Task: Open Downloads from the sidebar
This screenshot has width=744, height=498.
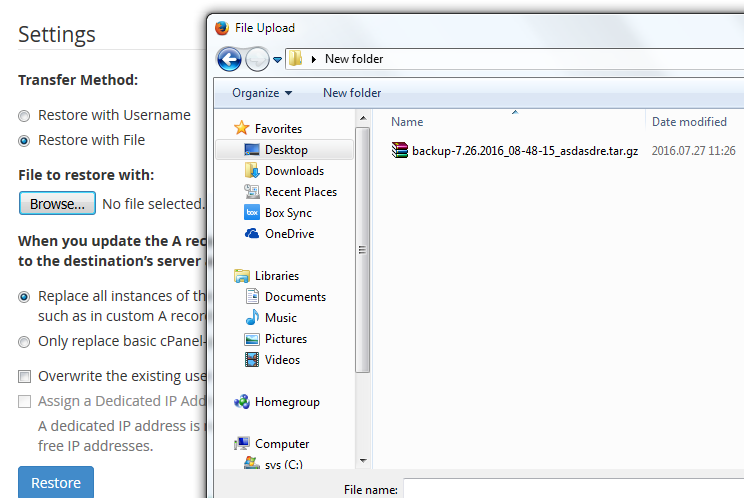Action: (294, 171)
